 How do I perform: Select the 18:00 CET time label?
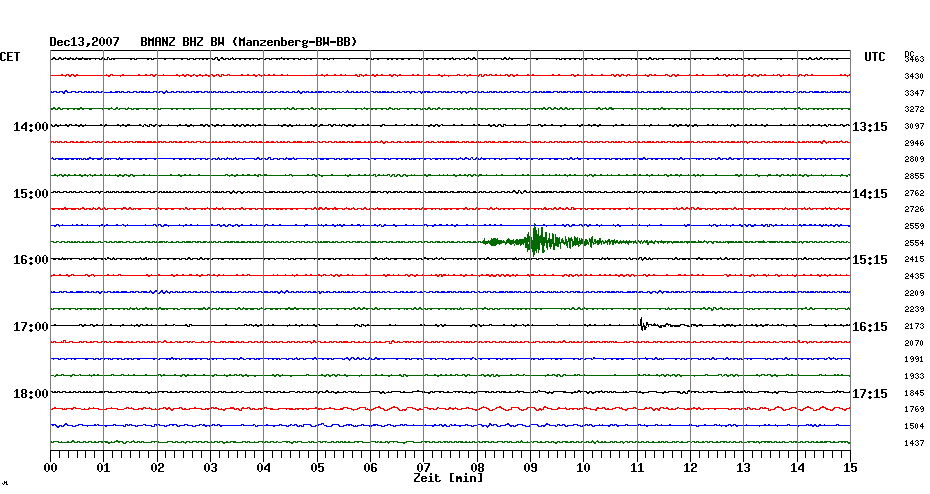pos(31,394)
